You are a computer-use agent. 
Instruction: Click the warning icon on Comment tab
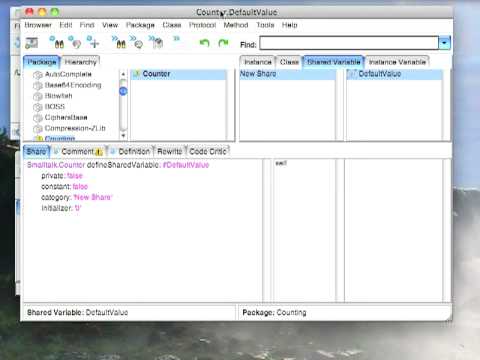pos(99,152)
